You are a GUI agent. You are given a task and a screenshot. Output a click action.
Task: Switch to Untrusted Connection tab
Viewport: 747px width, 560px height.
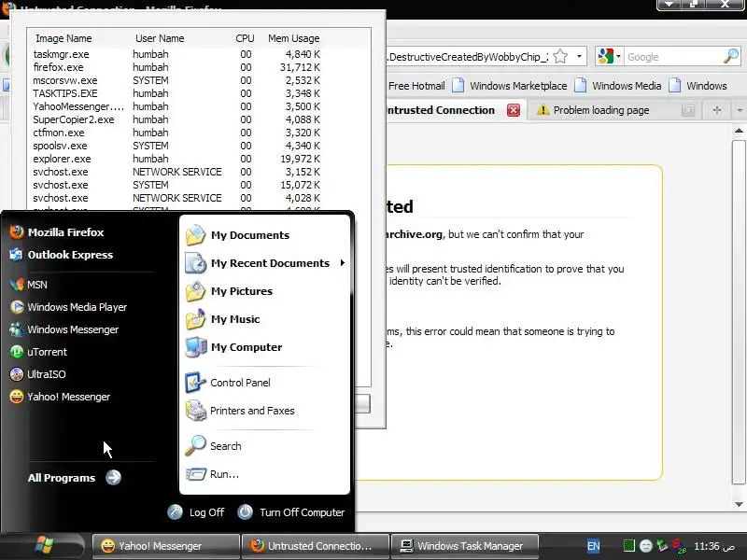pos(441,110)
